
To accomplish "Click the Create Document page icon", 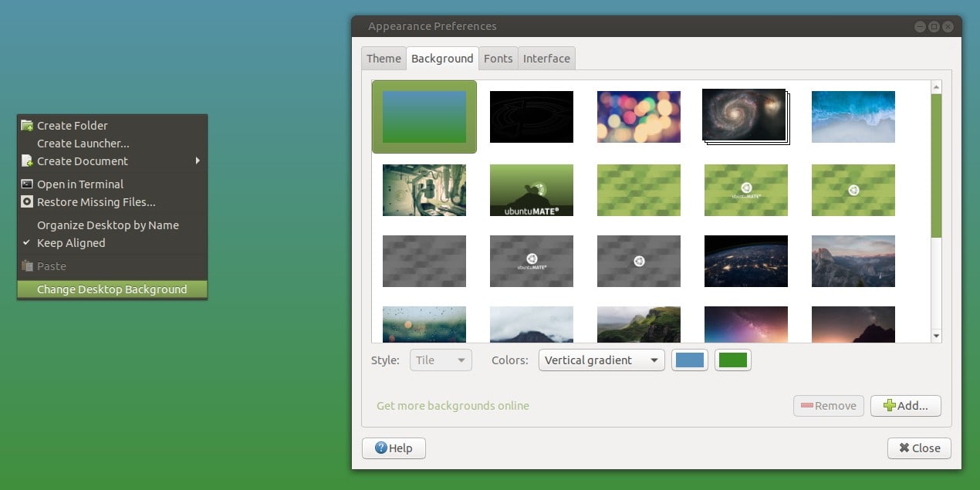I will [27, 161].
